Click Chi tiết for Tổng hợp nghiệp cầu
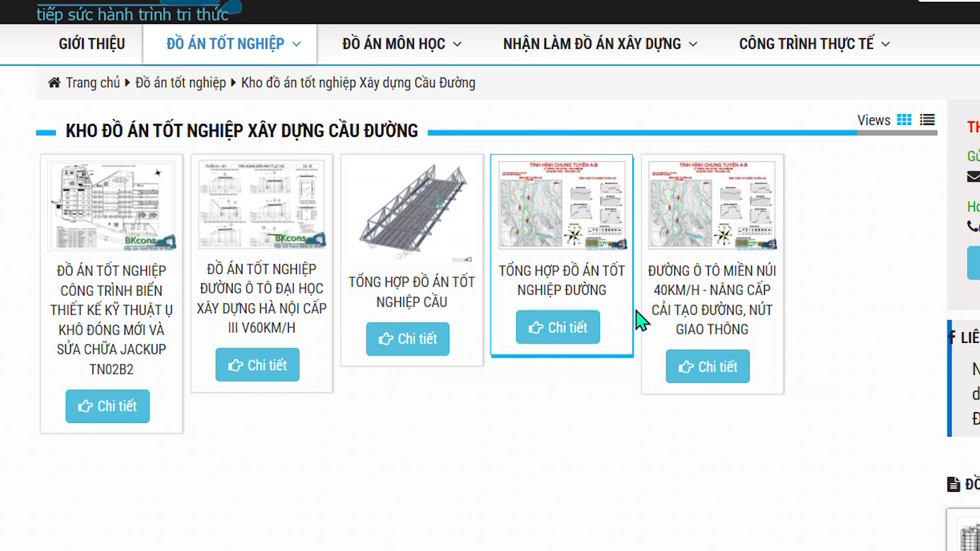The height and width of the screenshot is (551, 980). click(x=408, y=339)
